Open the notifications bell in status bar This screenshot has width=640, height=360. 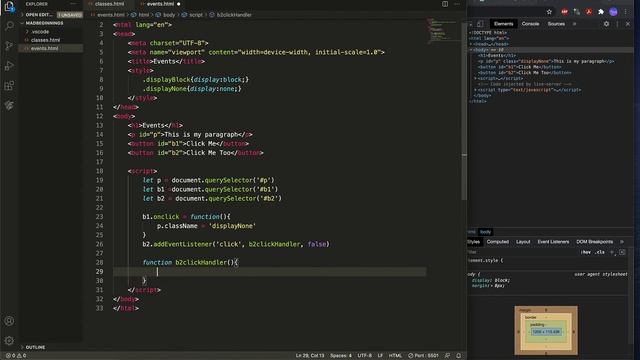click(x=458, y=356)
